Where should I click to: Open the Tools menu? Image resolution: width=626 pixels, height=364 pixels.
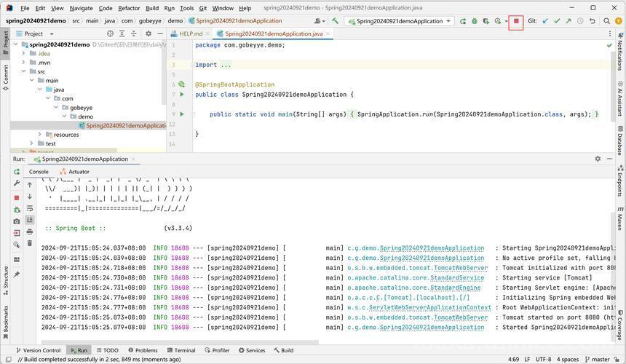(186, 8)
